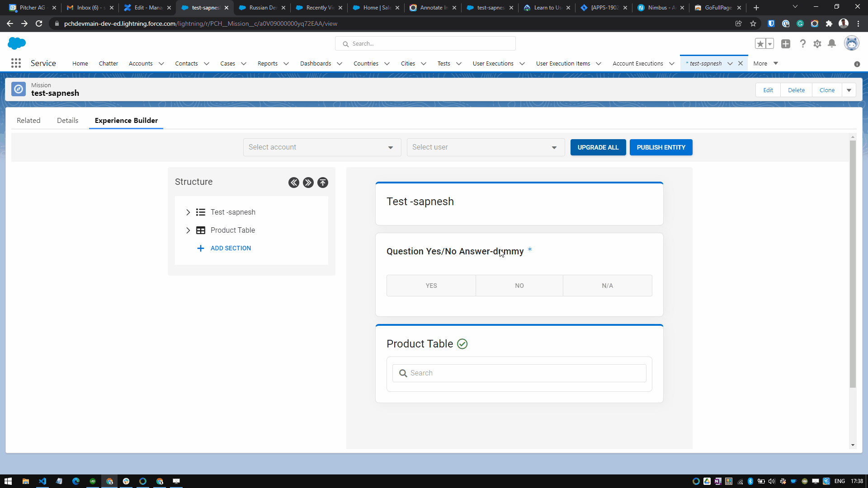
Task: Expand the Product Table tree node
Action: tap(188, 230)
